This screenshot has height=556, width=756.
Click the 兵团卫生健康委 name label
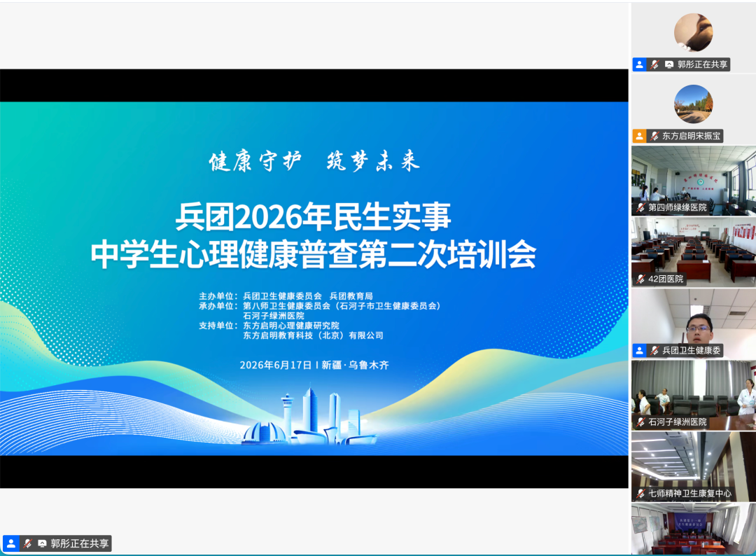click(x=692, y=351)
